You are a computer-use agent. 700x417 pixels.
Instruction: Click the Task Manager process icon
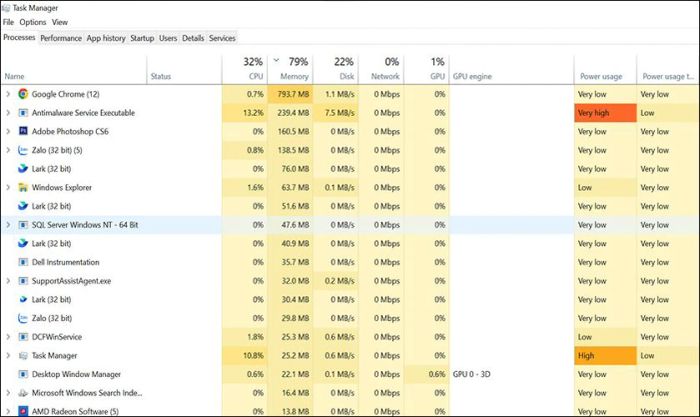(x=22, y=355)
